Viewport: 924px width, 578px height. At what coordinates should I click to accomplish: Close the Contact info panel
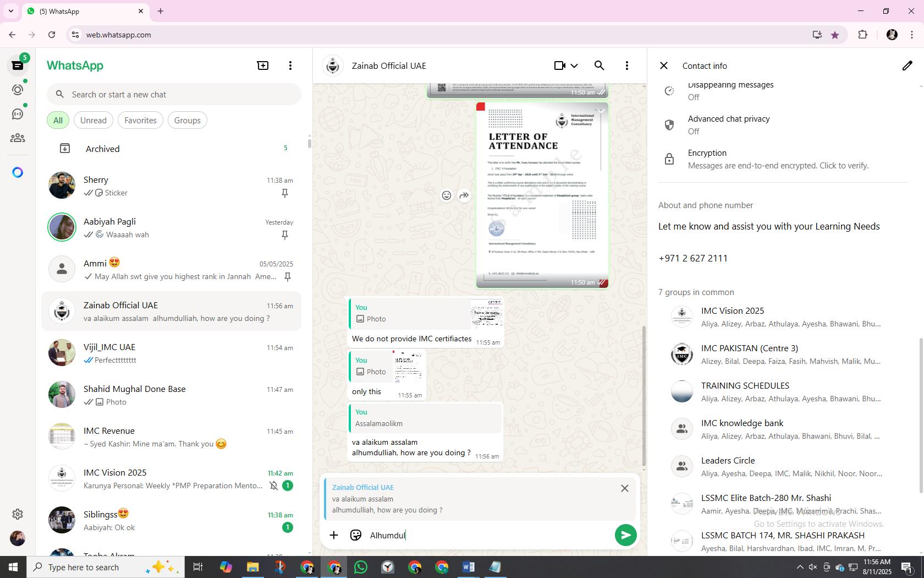tap(664, 66)
